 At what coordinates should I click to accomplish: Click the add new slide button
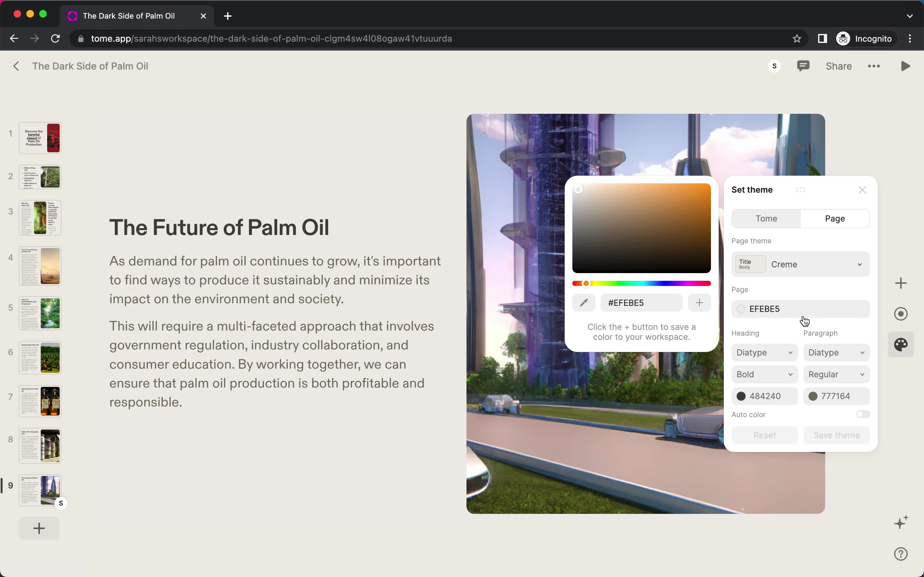(39, 529)
